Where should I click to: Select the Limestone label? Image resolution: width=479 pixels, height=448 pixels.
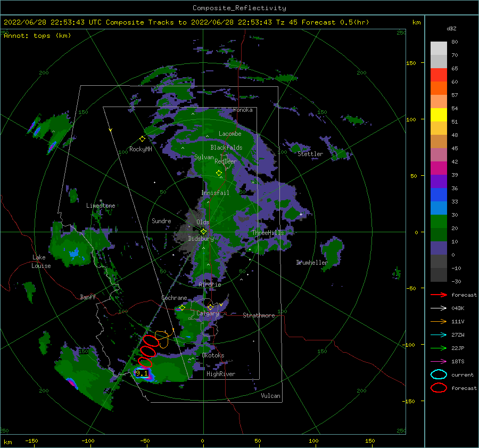[101, 206]
